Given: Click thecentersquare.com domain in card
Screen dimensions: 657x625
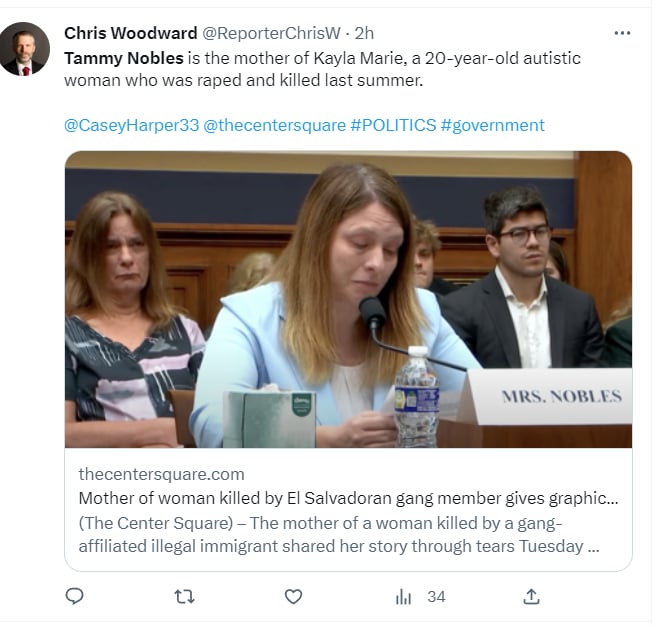Looking at the screenshot, I should [x=161, y=474].
